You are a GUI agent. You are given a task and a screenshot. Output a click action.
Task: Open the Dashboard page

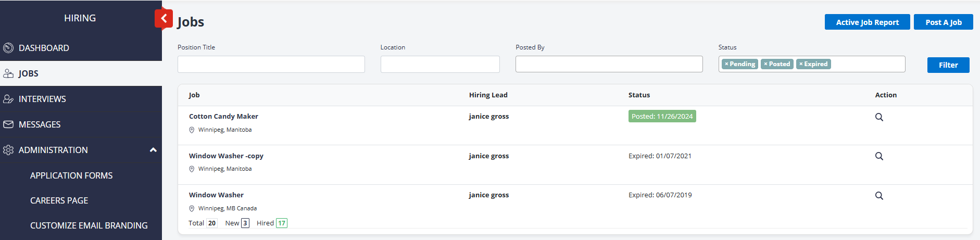click(x=44, y=48)
